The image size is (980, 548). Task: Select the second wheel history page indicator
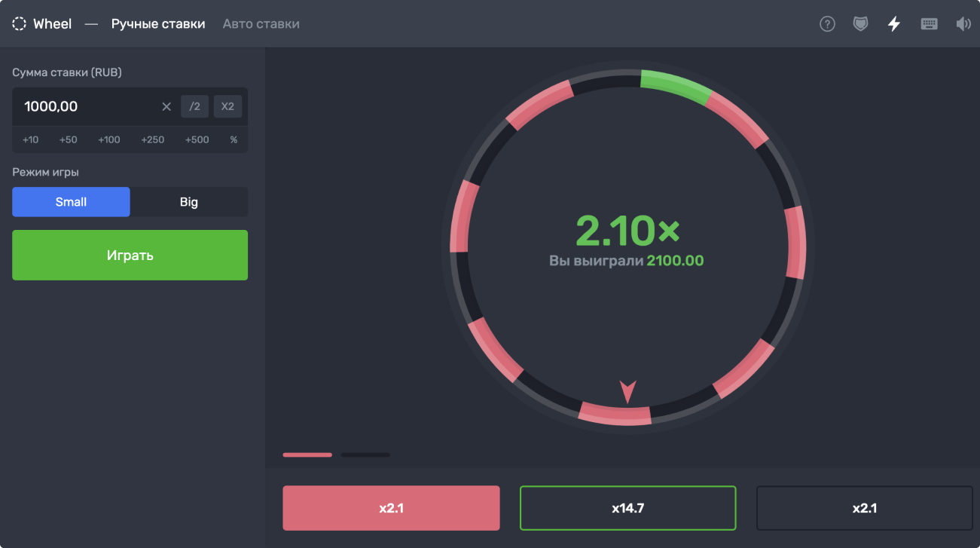(365, 455)
